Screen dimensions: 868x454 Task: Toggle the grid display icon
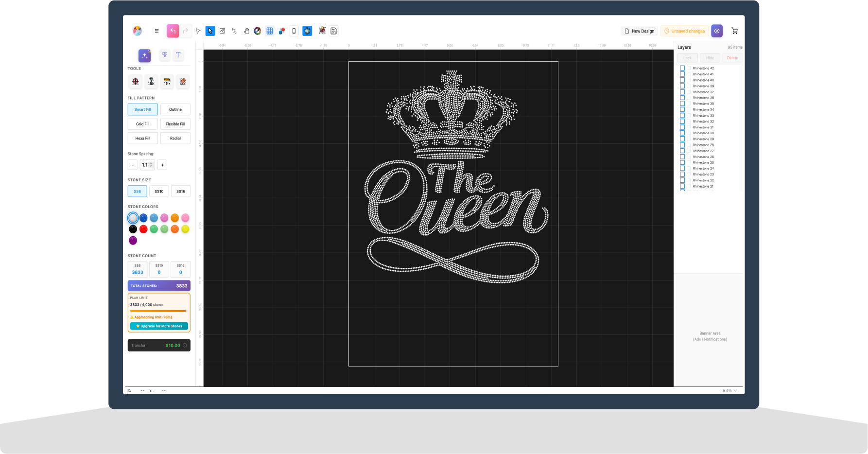coord(270,31)
